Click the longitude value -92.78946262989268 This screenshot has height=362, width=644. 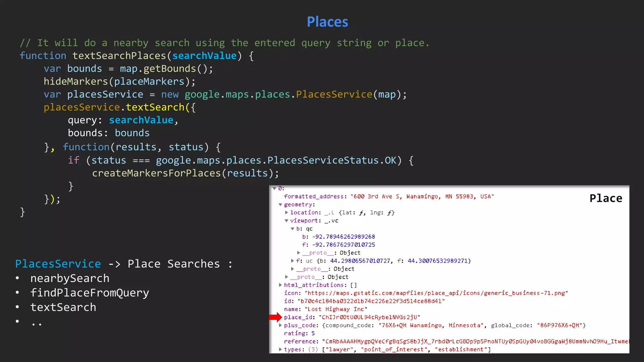343,237
